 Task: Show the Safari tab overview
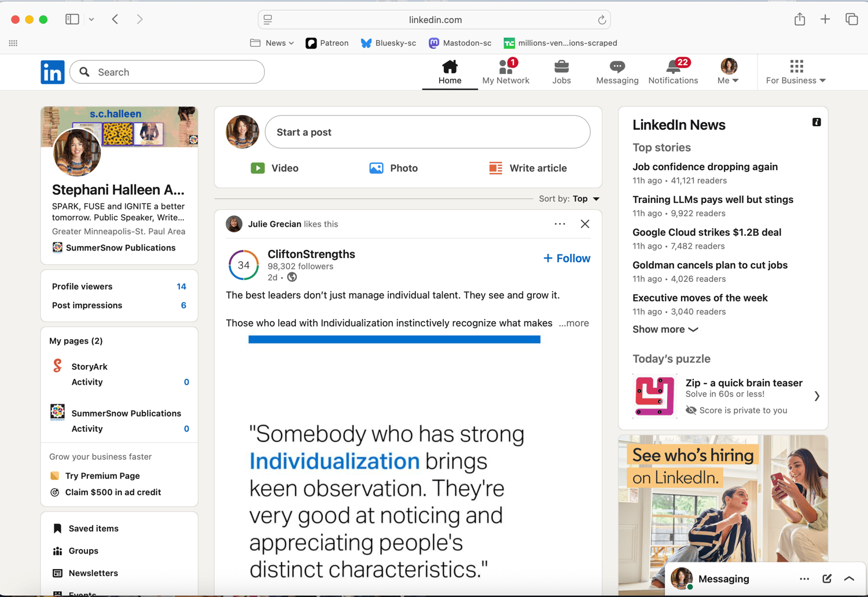tap(852, 19)
